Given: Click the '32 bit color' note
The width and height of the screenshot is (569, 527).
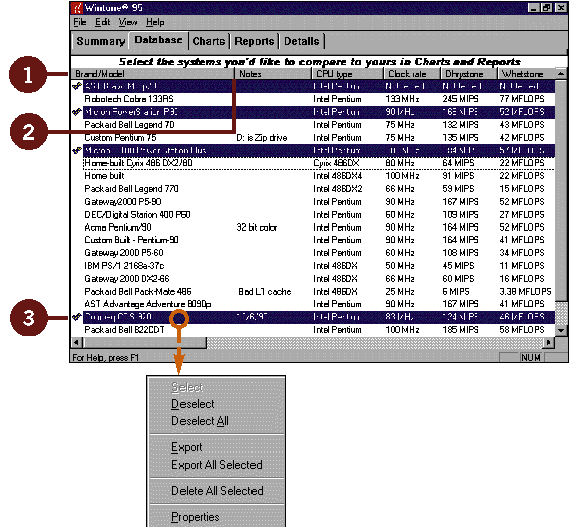Looking at the screenshot, I should click(257, 228).
